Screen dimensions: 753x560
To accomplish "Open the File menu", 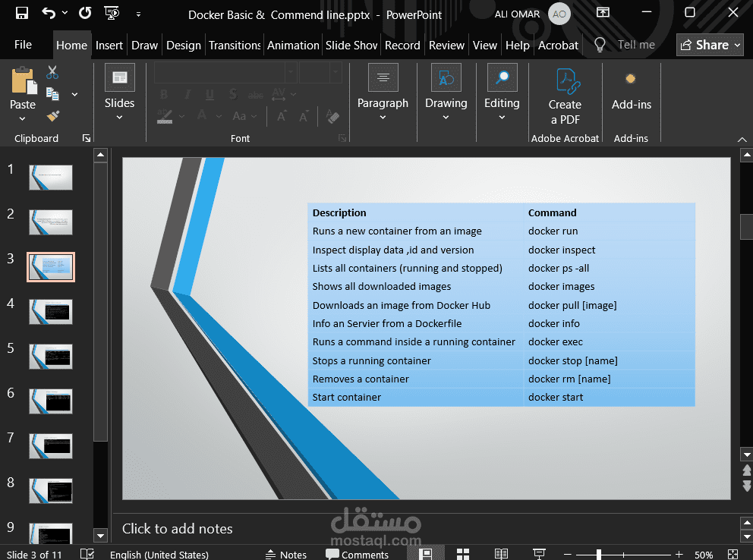I will click(x=23, y=45).
